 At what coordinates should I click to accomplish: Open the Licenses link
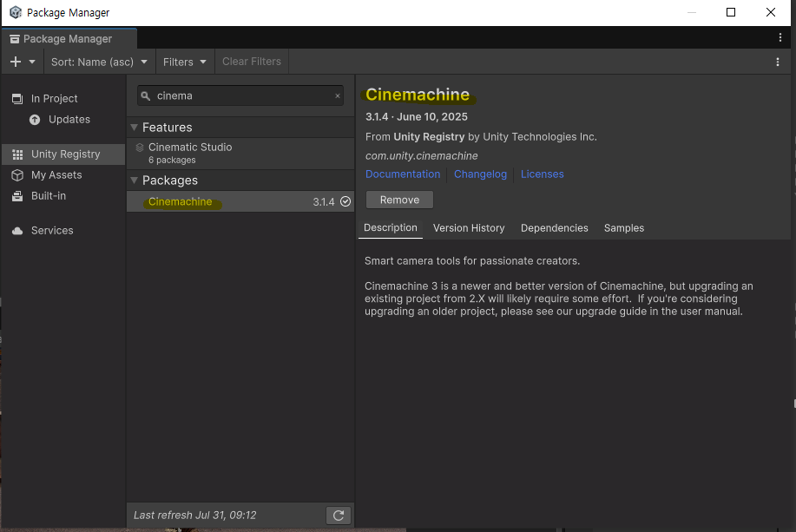[x=543, y=174]
